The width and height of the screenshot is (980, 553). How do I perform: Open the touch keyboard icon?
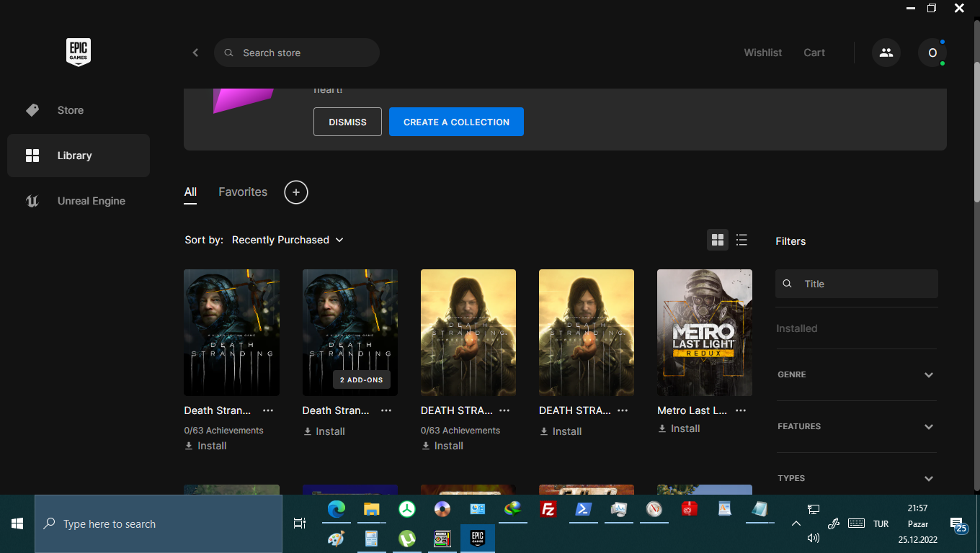pos(856,523)
